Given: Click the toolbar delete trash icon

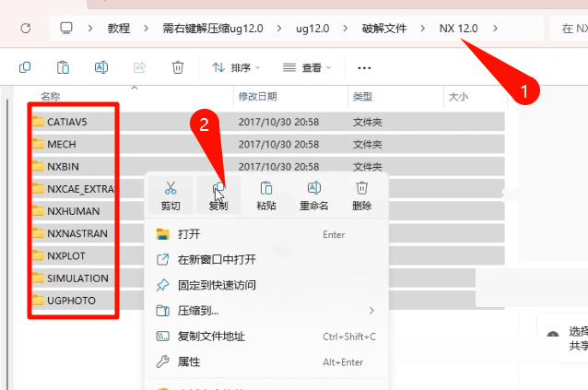Looking at the screenshot, I should click(x=178, y=67).
